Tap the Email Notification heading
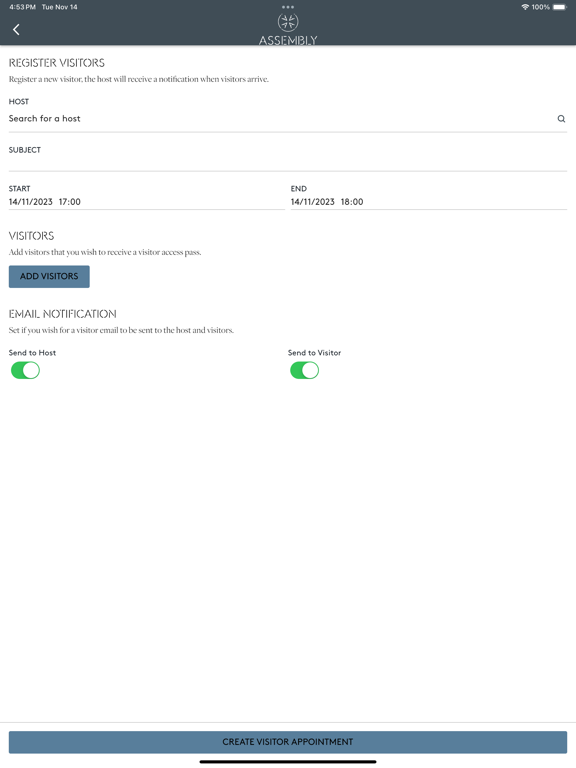The height and width of the screenshot is (768, 576). coord(63,314)
